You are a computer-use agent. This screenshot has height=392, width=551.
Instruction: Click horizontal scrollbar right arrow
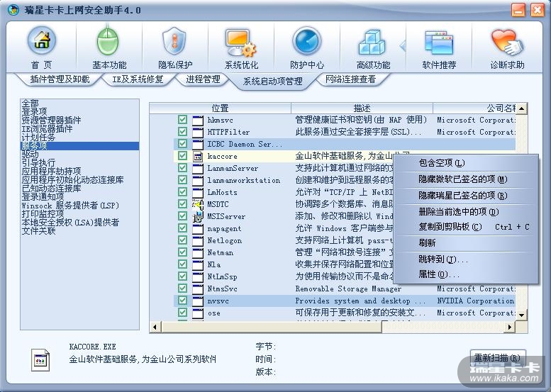[x=510, y=327]
